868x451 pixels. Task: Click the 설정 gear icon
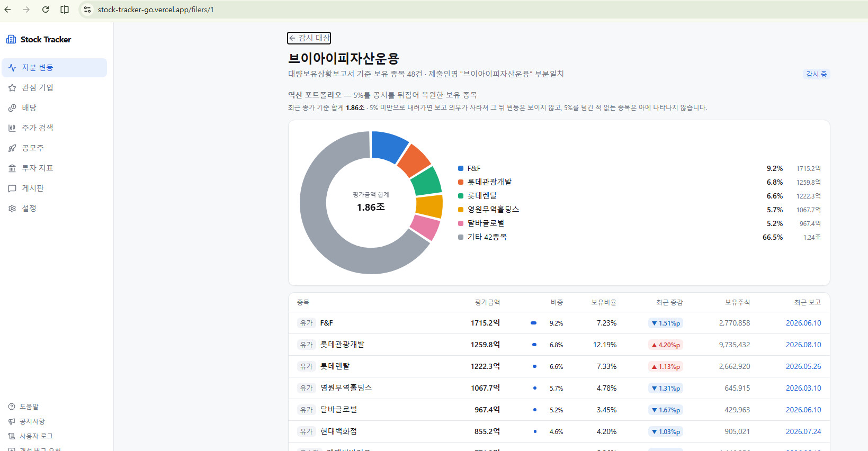point(12,209)
